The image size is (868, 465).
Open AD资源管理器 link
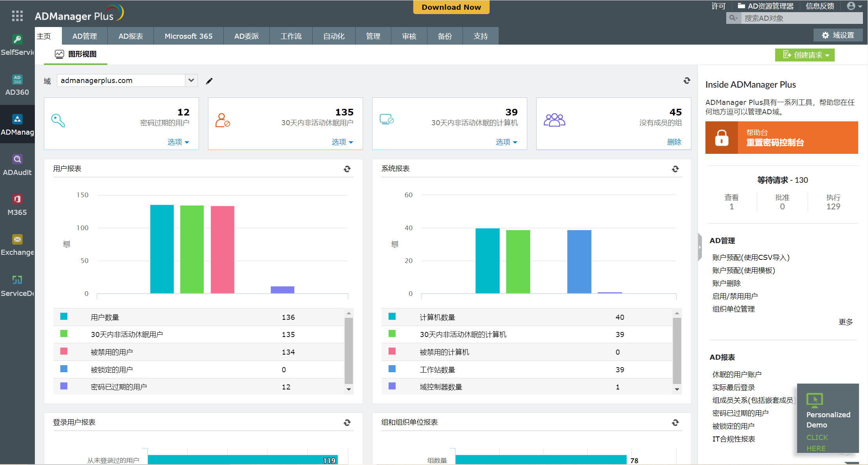click(x=765, y=6)
